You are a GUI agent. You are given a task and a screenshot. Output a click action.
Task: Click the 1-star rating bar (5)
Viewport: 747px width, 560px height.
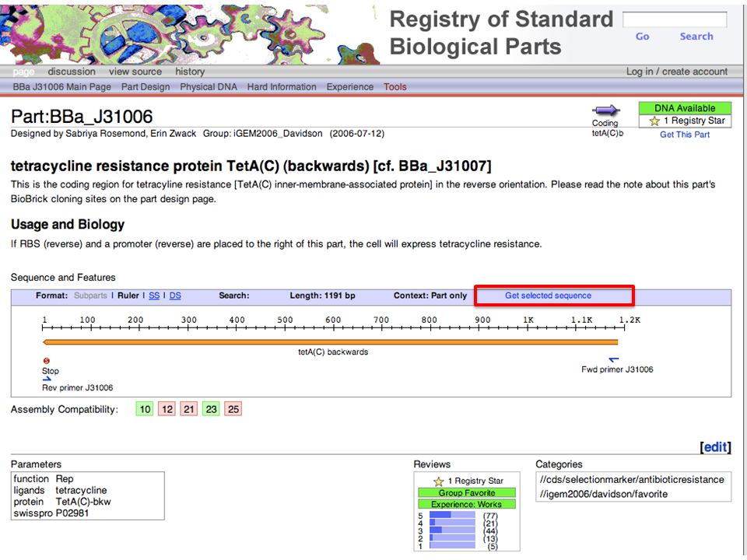coord(452,545)
